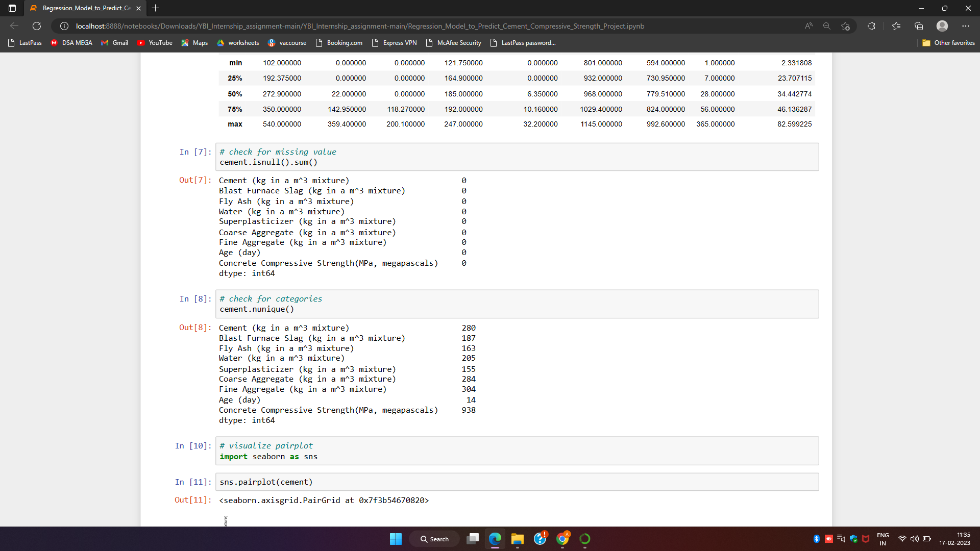
Task: Open the Read aloud icon in address bar
Action: 808,26
